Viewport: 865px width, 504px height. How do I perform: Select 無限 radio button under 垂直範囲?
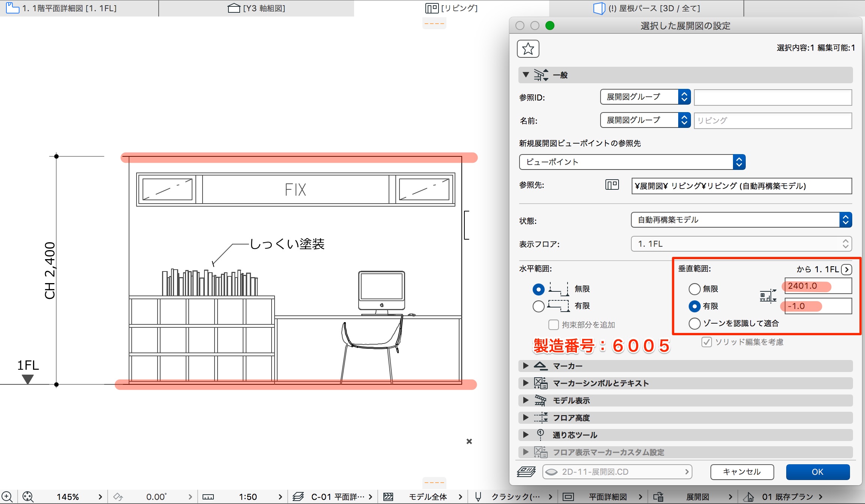coord(694,289)
